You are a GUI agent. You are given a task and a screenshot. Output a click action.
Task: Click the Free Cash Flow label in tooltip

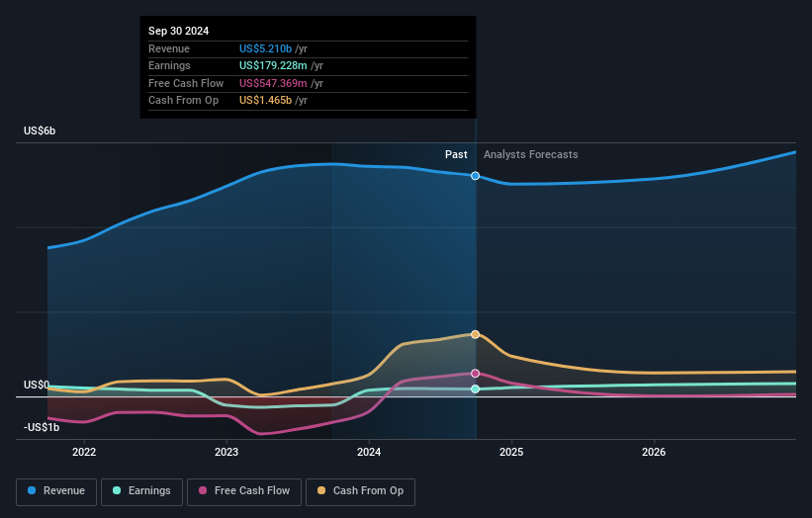pyautogui.click(x=186, y=83)
